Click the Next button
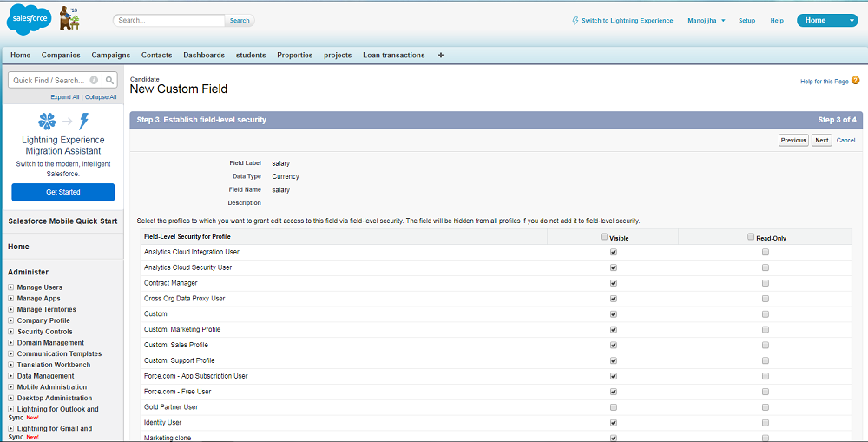 pos(821,140)
